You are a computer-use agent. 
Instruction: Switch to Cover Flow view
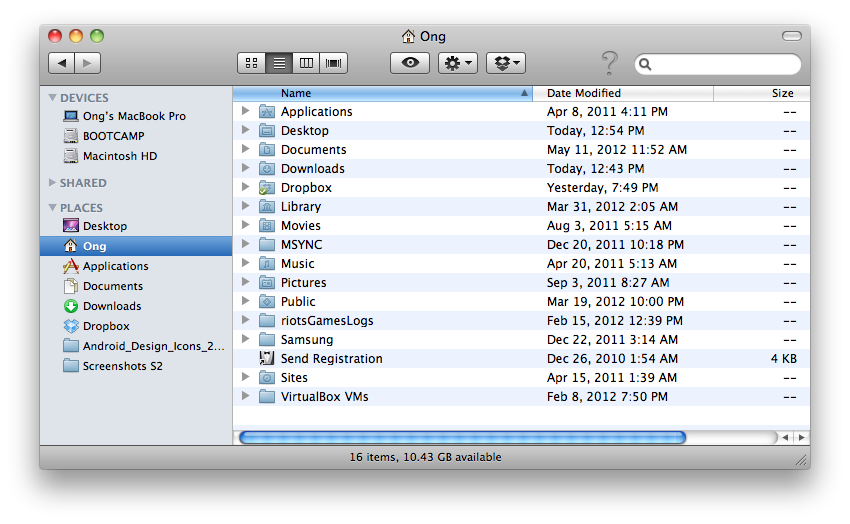click(333, 63)
